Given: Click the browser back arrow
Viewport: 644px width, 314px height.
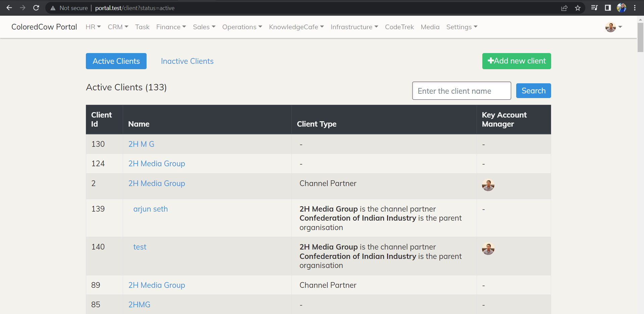Looking at the screenshot, I should 9,8.
